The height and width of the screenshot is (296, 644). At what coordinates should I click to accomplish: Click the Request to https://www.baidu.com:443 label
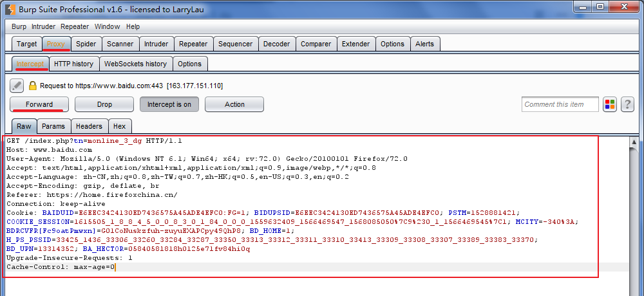tap(131, 86)
